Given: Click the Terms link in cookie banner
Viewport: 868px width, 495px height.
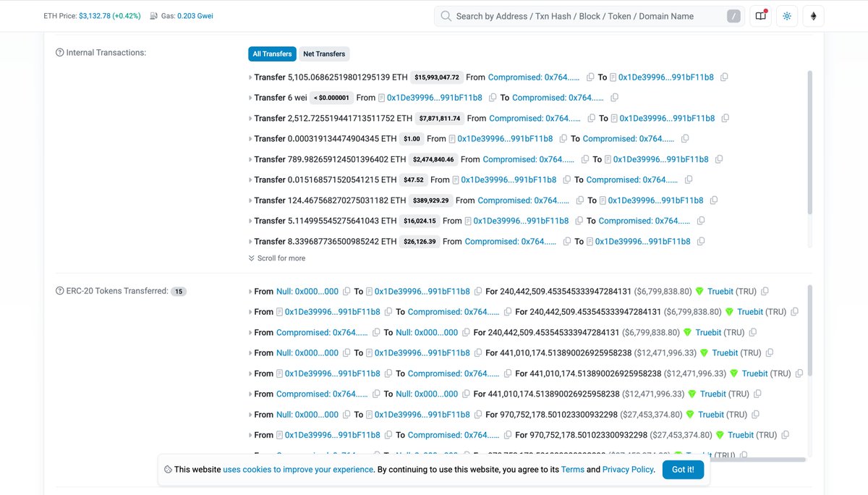Looking at the screenshot, I should tap(571, 469).
